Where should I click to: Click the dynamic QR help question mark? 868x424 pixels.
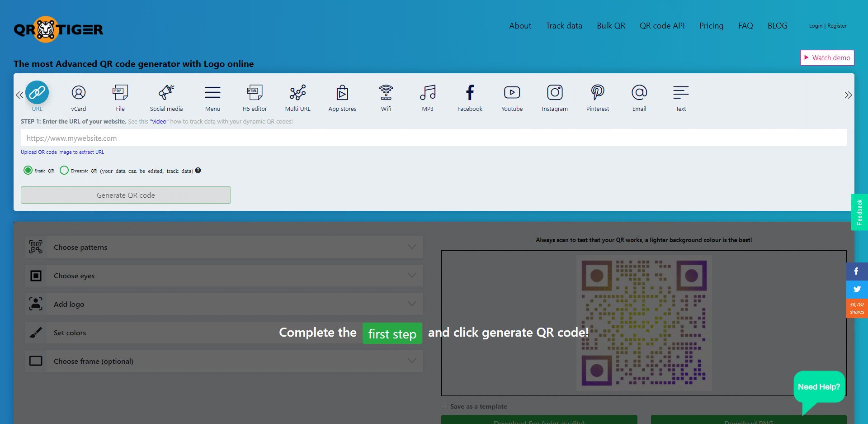(198, 171)
